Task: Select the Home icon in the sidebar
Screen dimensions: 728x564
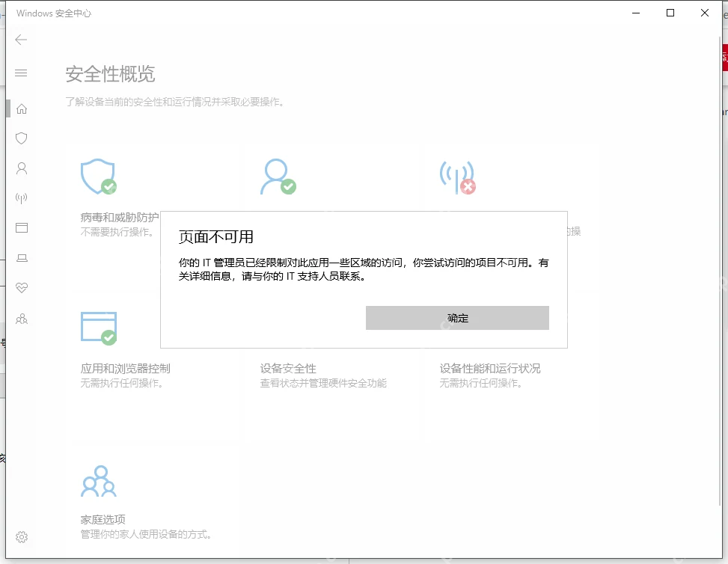Action: tap(22, 108)
